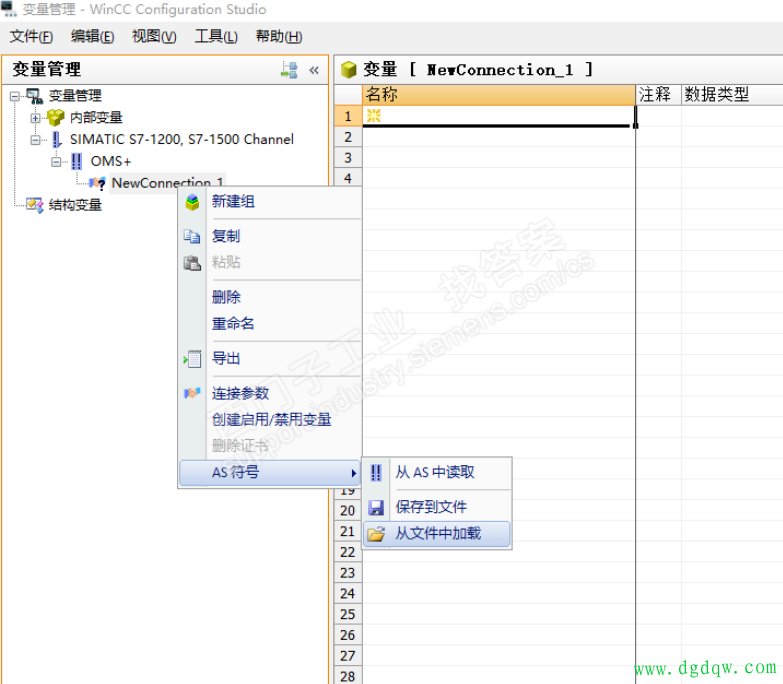Image resolution: width=783 pixels, height=684 pixels.
Task: Click the 名称 input cell in row 1
Action: point(498,116)
